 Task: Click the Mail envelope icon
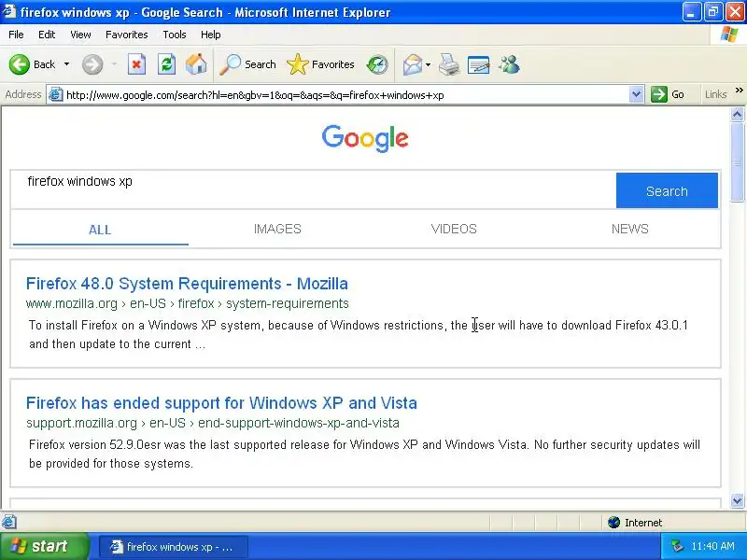coord(413,64)
